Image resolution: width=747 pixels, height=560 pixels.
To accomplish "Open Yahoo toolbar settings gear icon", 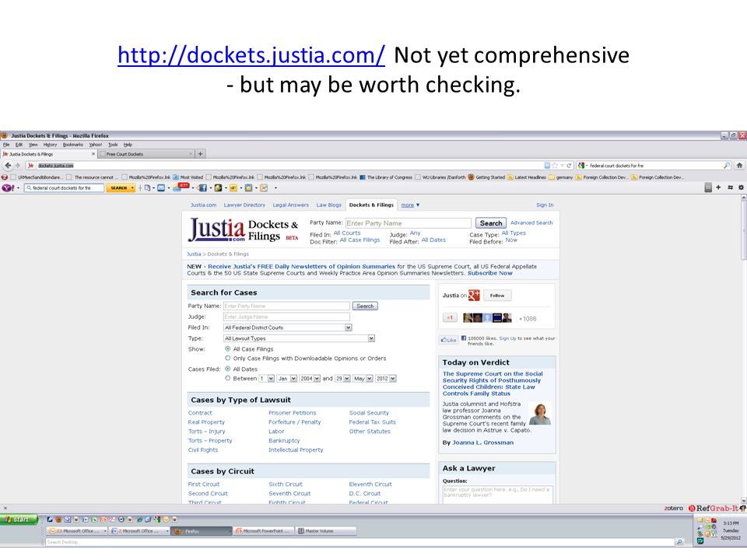I will point(741,187).
